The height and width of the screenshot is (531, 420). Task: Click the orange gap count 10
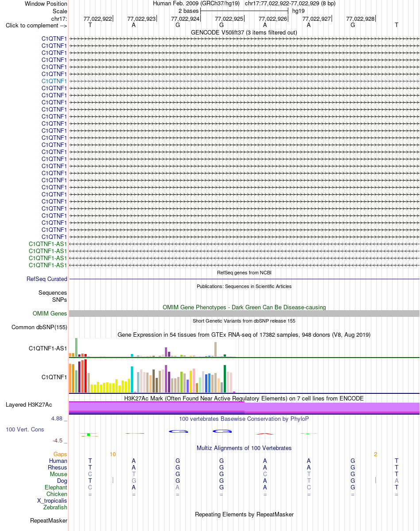pyautogui.click(x=113, y=454)
